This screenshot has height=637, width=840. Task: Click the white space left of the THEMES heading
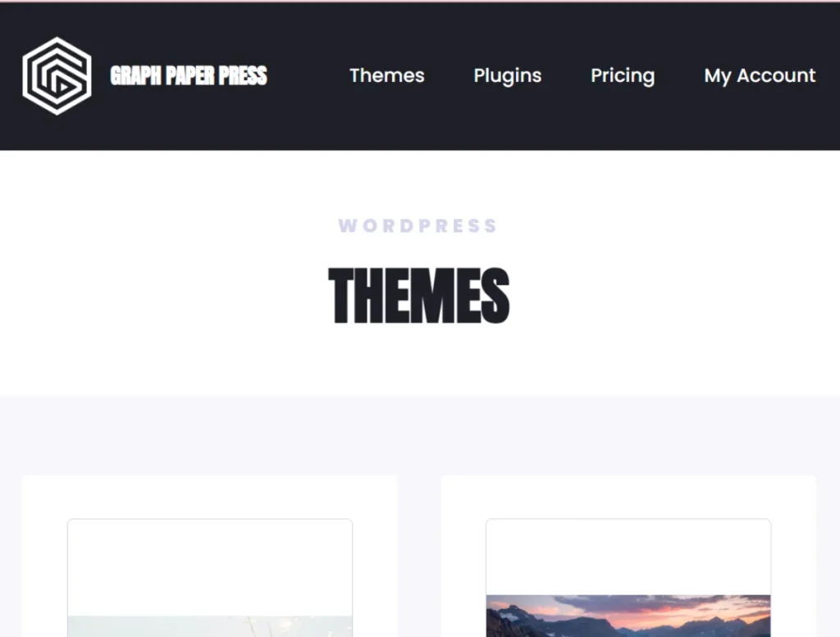point(161,295)
